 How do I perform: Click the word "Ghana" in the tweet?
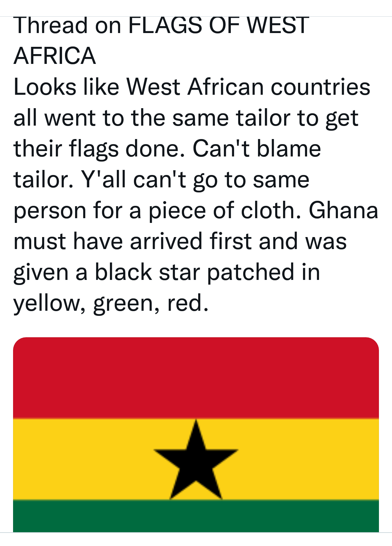pos(343,211)
